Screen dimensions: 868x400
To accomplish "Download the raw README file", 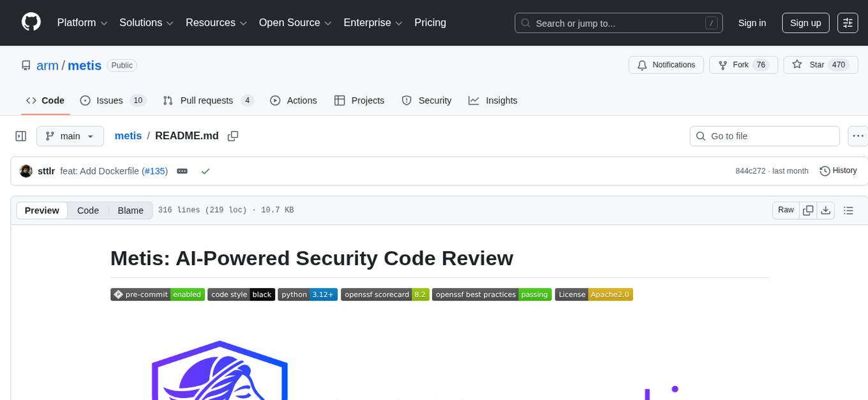I will [825, 210].
